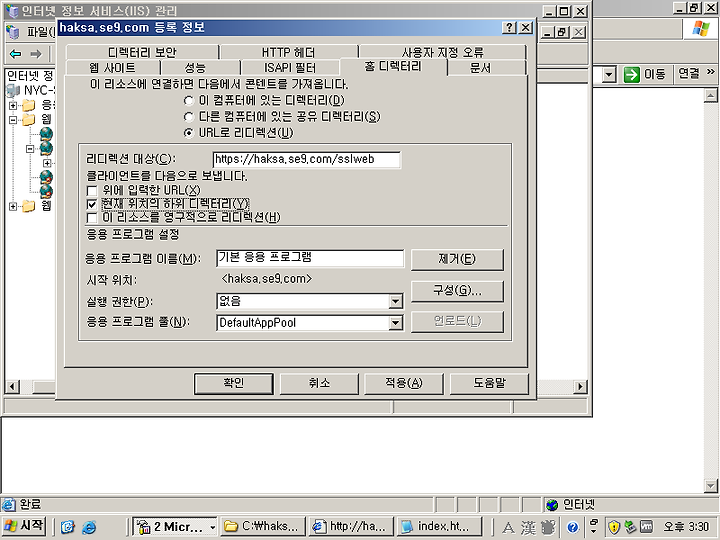The image size is (720, 540).
Task: Click the security shield icon in system tray
Action: click(614, 527)
